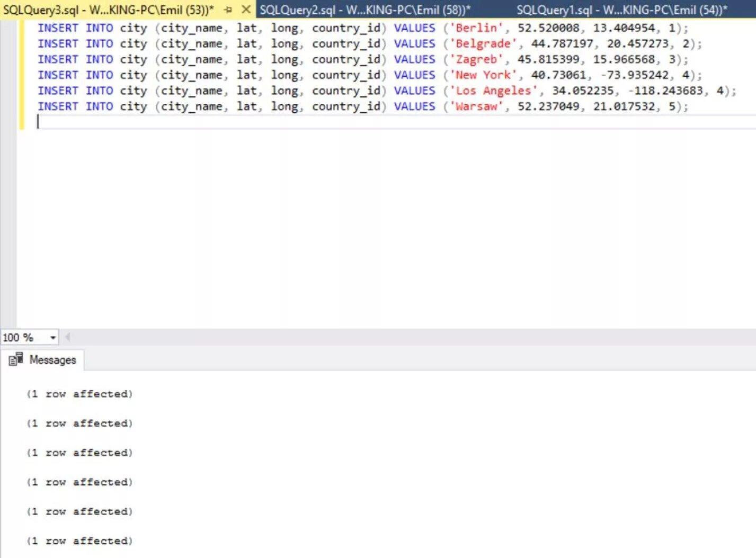Click the INSERT keyword on the Berlin line
The width and height of the screenshot is (756, 558).
tap(58, 28)
